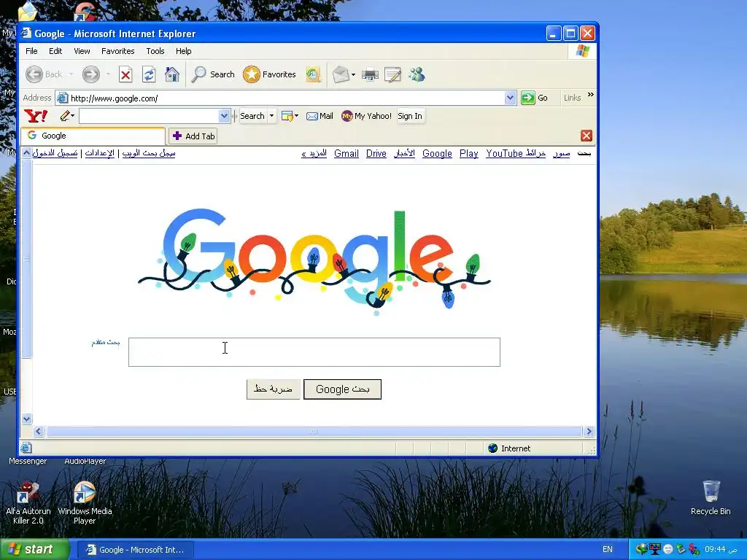747x560 pixels.
Task: Click the Windows flag logo in IE
Action: click(x=582, y=51)
